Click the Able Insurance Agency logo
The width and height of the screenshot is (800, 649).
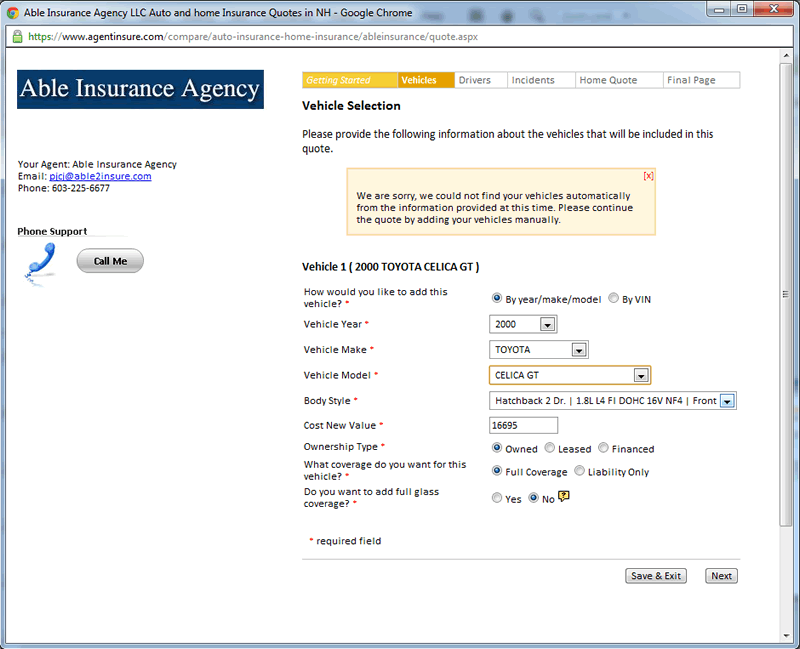coord(141,89)
